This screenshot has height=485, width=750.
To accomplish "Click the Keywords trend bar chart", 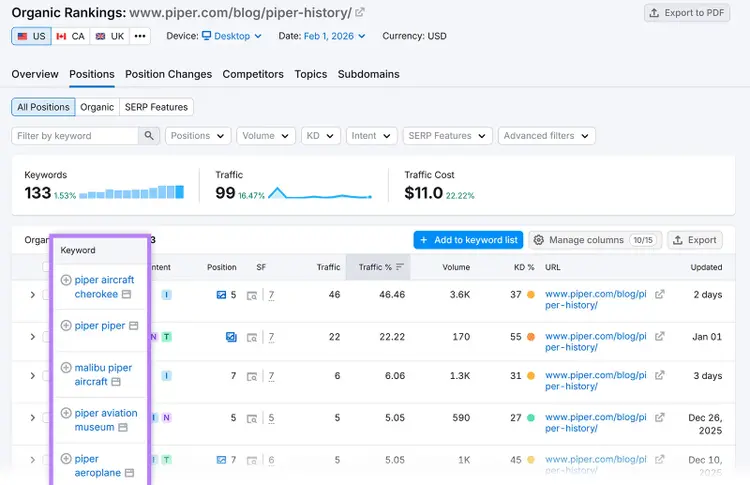I will tap(132, 192).
